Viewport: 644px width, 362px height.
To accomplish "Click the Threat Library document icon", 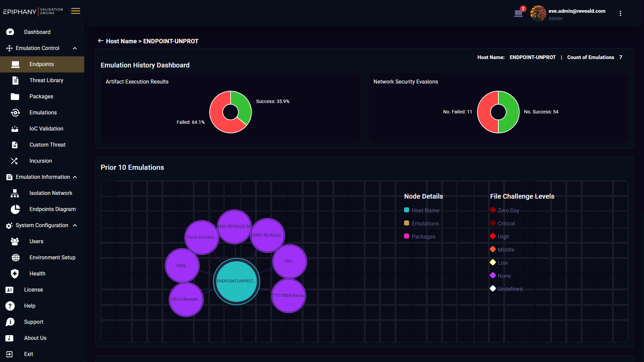I will (x=15, y=81).
